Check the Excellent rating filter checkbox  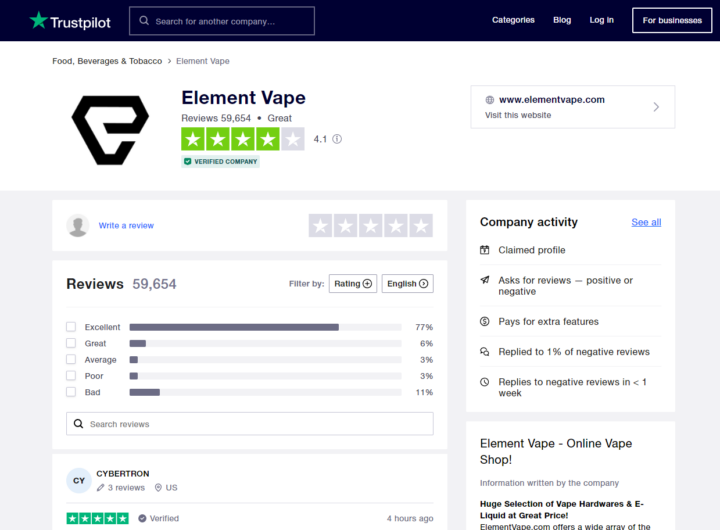71,327
